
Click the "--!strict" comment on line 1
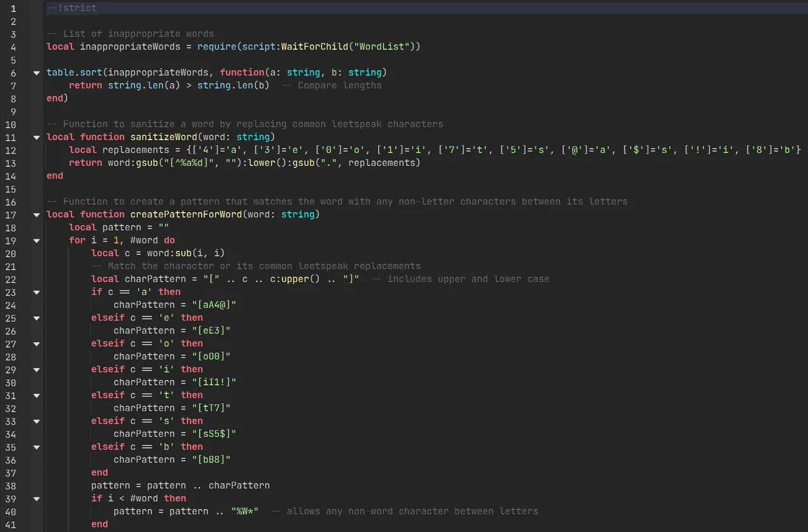(72, 8)
